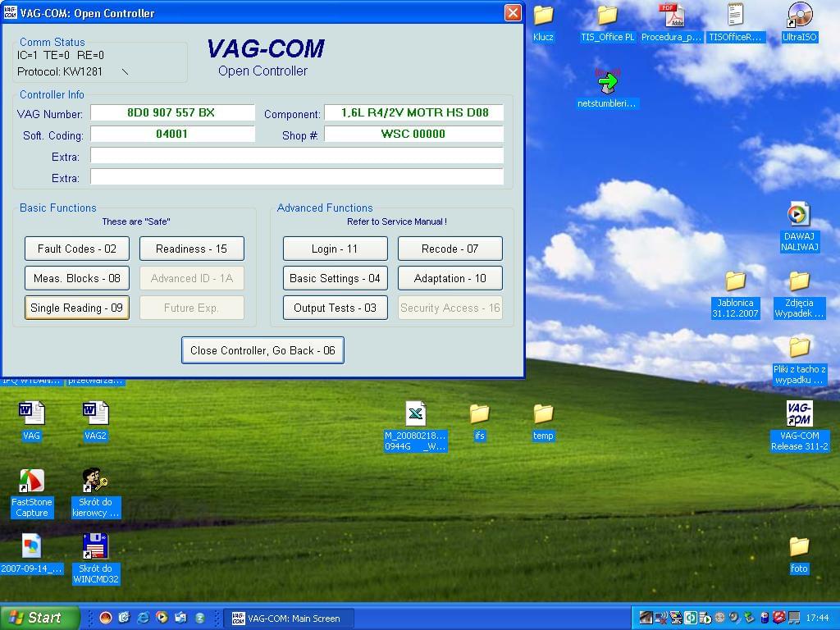Open Readiness - 15 function
The height and width of the screenshot is (630, 840).
click(191, 249)
